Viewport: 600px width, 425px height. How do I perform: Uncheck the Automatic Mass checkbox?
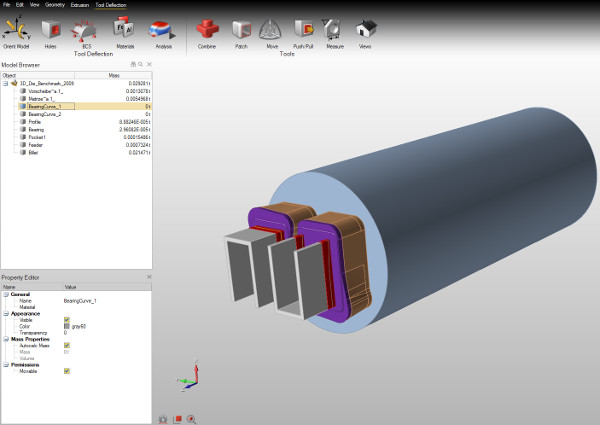coord(67,345)
